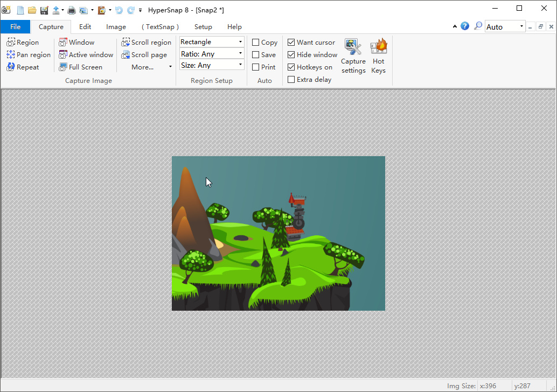557x392 pixels.
Task: Expand the More... capture options
Action: point(151,67)
